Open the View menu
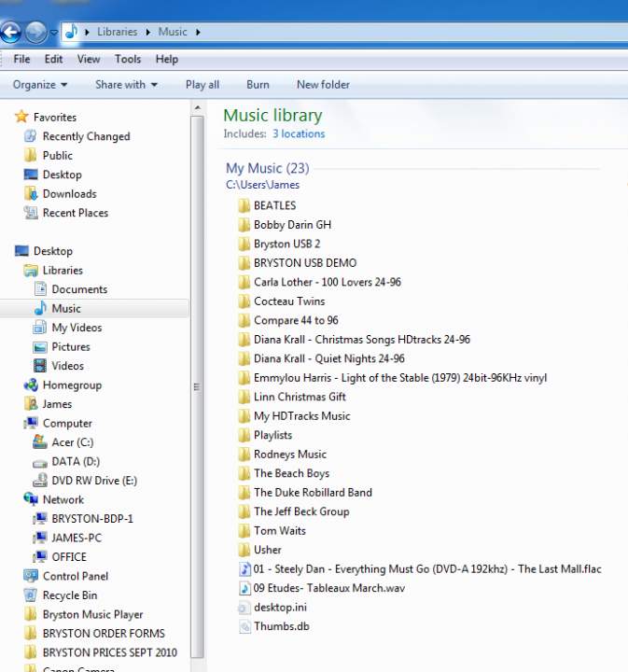The width and height of the screenshot is (628, 672). tap(89, 59)
